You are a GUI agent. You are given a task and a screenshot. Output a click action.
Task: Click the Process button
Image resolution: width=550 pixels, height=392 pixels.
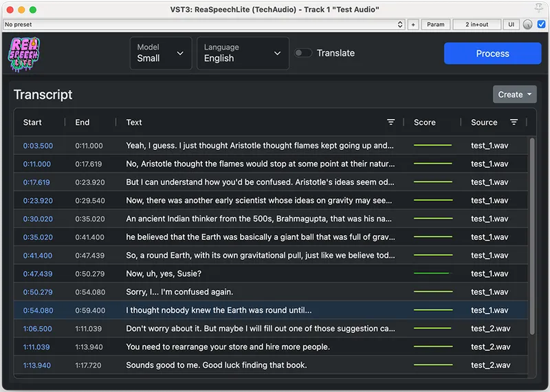pyautogui.click(x=492, y=54)
